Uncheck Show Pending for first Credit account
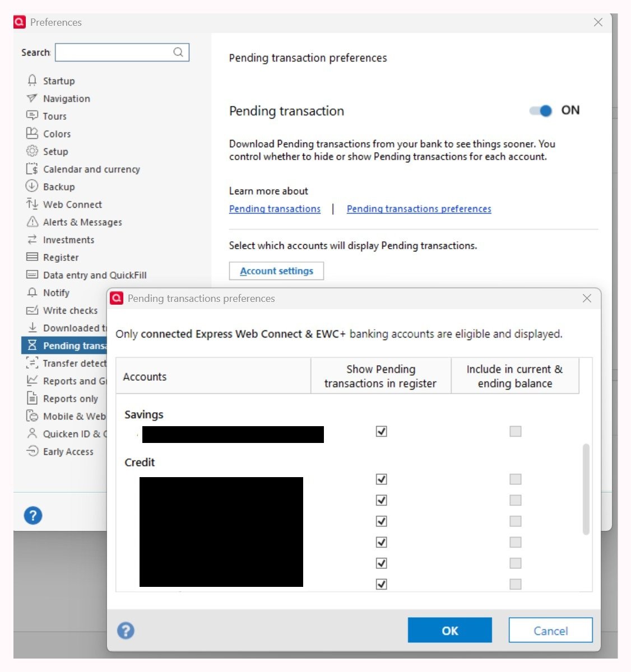 pos(382,479)
